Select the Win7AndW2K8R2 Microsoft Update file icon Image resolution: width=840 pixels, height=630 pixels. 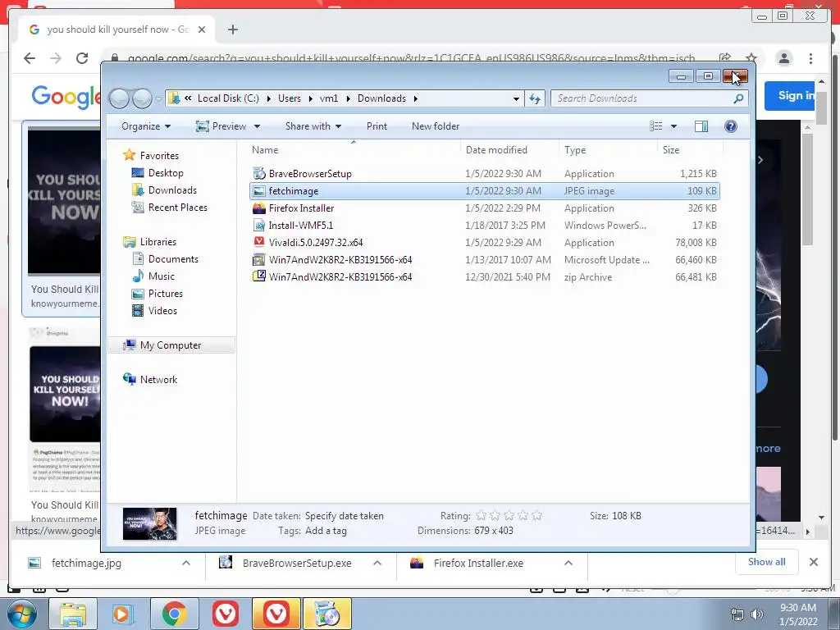click(258, 260)
